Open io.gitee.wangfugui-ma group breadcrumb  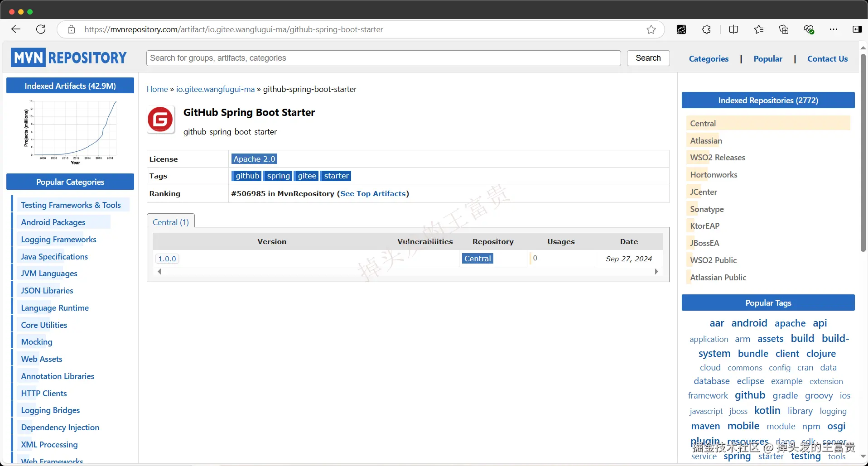click(216, 89)
